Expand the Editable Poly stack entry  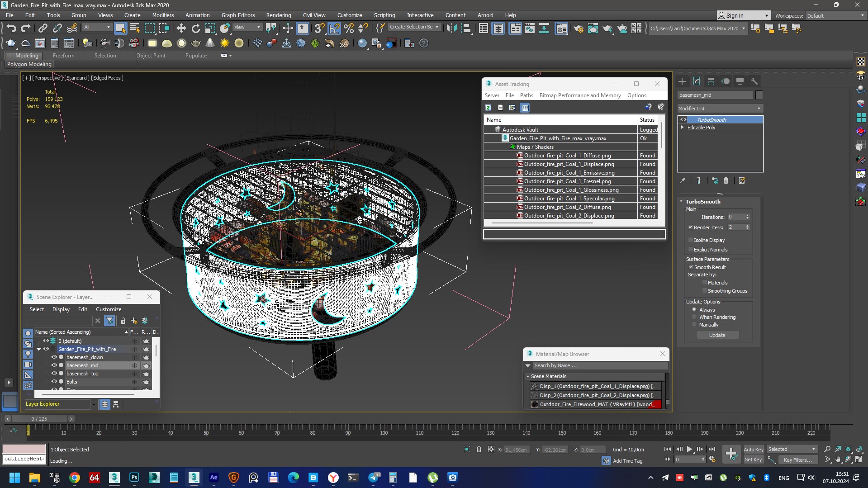click(x=683, y=128)
